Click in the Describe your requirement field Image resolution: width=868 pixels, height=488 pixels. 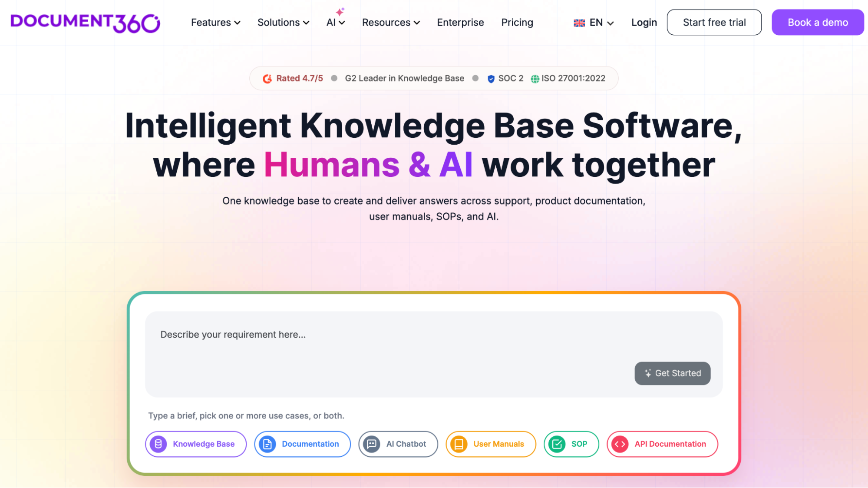click(434, 354)
